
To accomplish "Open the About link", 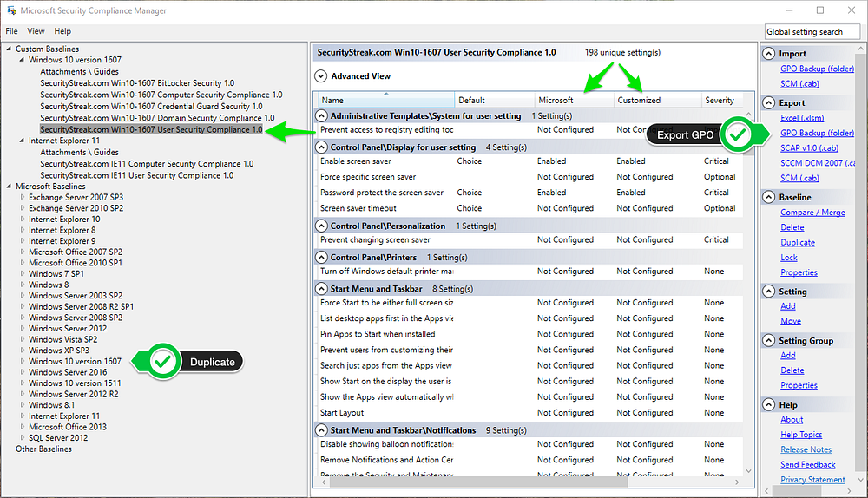I will click(x=792, y=419).
